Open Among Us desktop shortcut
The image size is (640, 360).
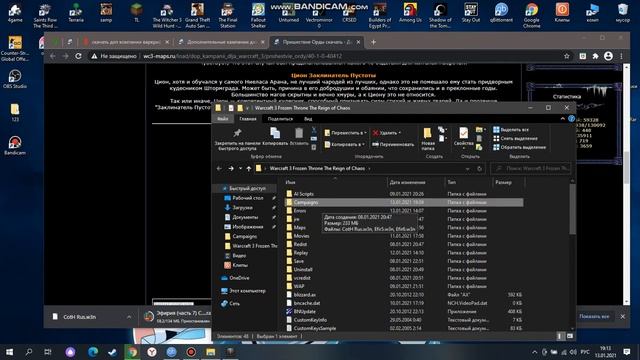point(410,13)
